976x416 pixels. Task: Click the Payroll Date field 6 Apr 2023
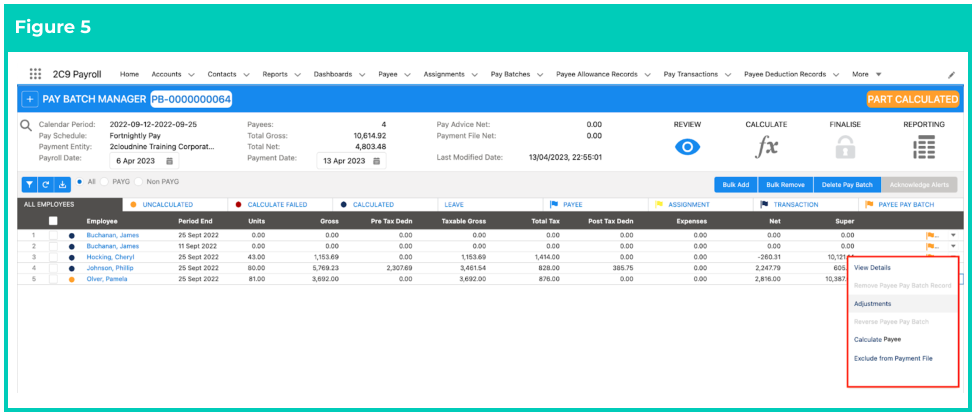[144, 161]
